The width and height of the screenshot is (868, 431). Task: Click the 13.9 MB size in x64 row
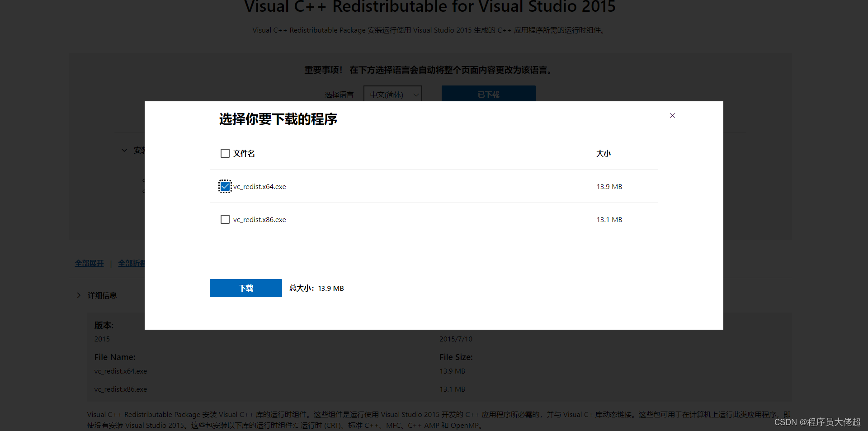[x=609, y=186]
